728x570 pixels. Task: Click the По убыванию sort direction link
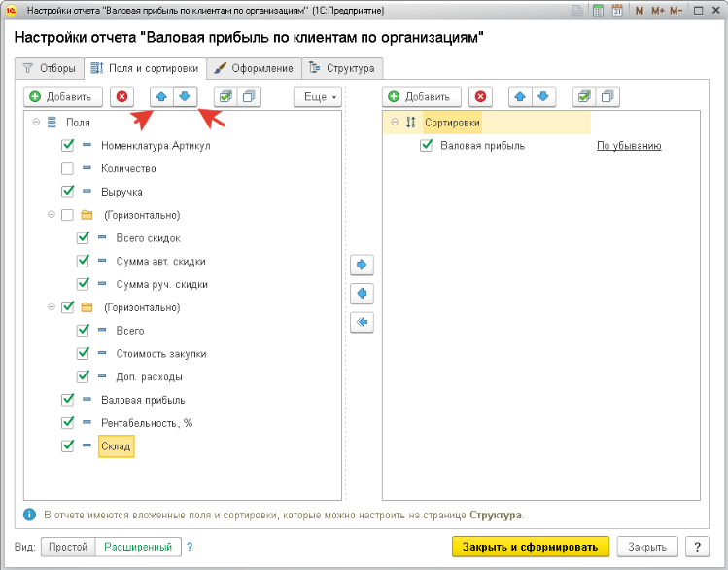pos(629,146)
